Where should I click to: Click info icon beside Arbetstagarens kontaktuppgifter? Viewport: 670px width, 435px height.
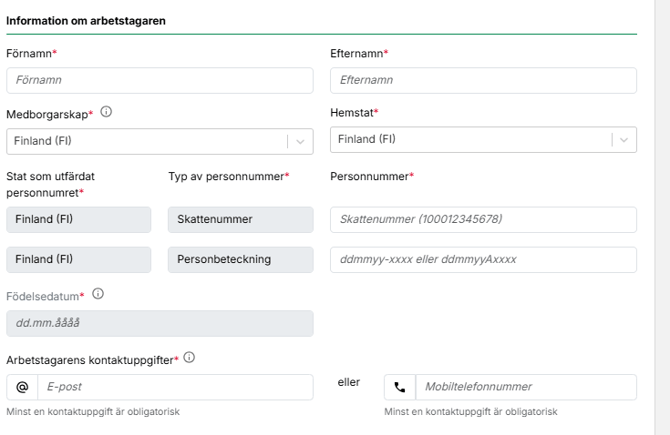[189, 357]
